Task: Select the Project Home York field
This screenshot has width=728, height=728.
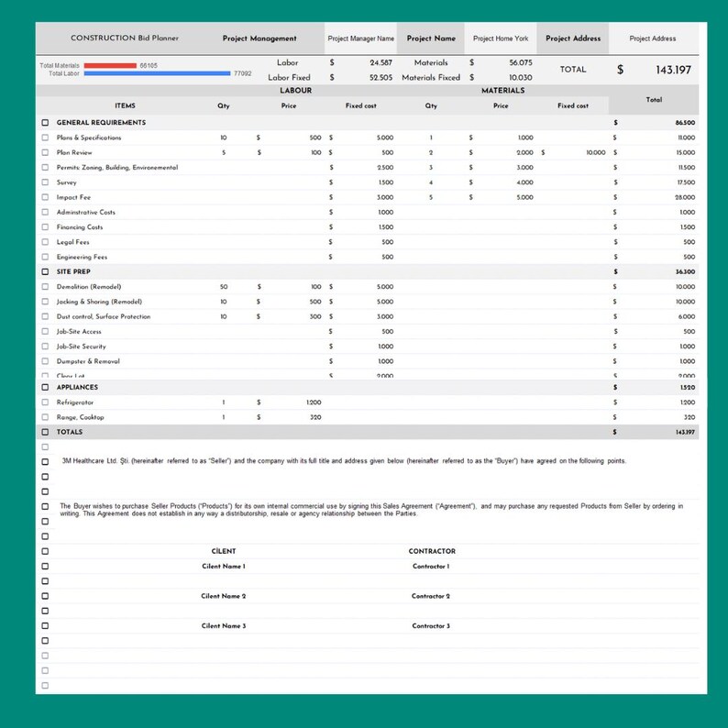Action: pos(501,39)
